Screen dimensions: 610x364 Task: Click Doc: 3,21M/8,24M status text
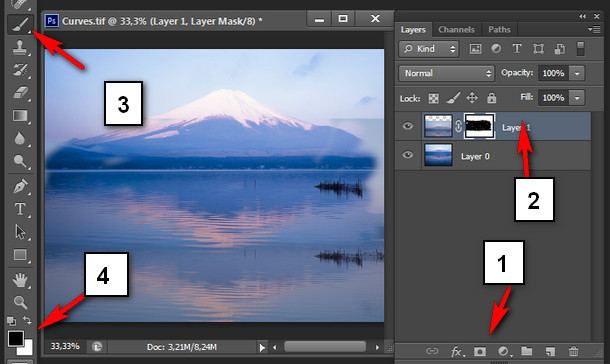[182, 347]
